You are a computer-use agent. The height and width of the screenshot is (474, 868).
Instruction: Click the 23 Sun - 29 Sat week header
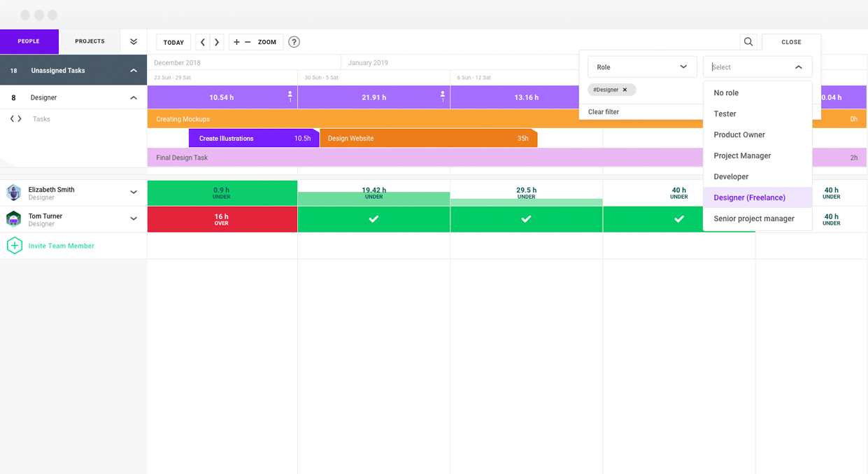pos(172,78)
